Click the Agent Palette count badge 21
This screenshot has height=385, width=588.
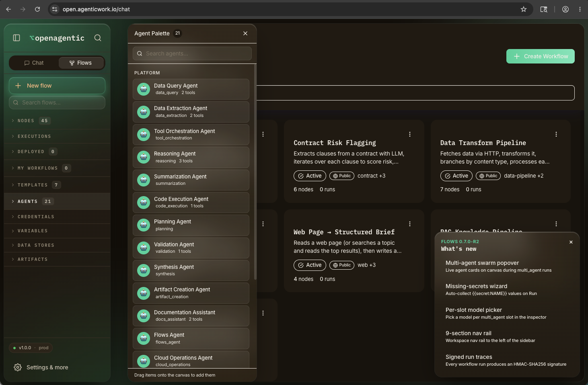click(177, 33)
